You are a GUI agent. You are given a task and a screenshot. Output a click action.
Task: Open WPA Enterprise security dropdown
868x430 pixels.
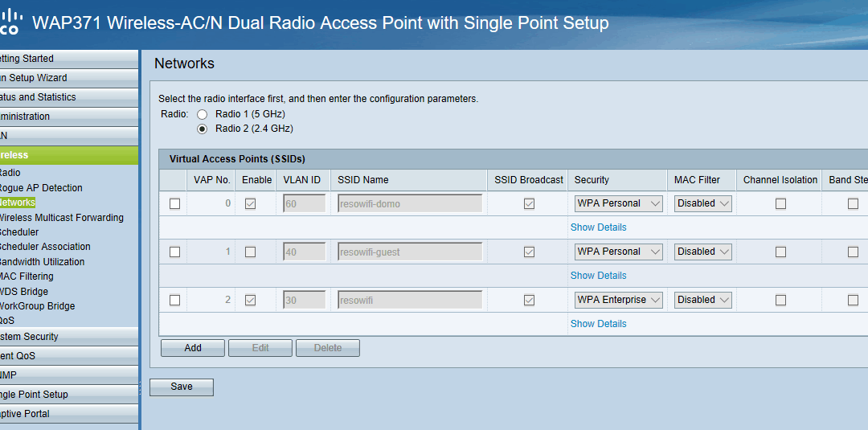[x=618, y=300]
